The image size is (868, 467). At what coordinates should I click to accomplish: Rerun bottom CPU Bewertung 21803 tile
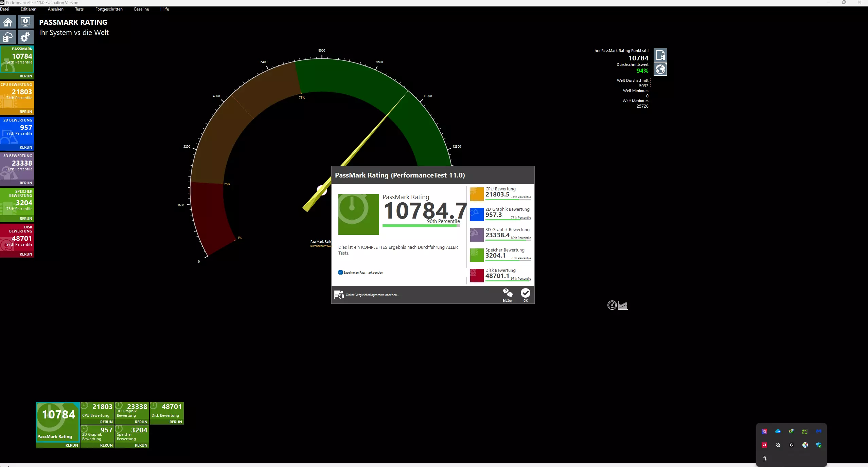point(106,422)
